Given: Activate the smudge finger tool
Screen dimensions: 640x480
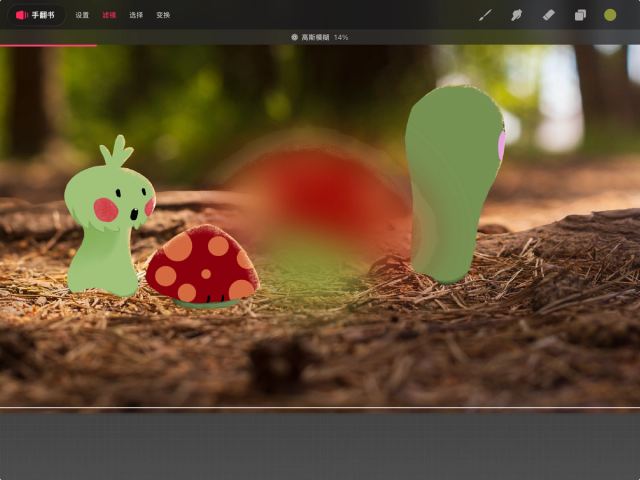Looking at the screenshot, I should 516,15.
